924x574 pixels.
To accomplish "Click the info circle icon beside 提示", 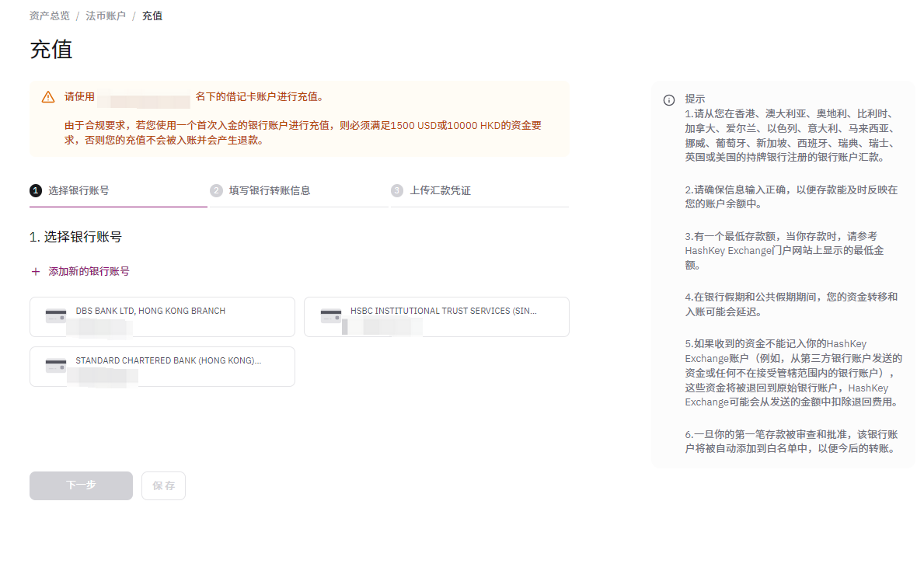I will pyautogui.click(x=668, y=99).
